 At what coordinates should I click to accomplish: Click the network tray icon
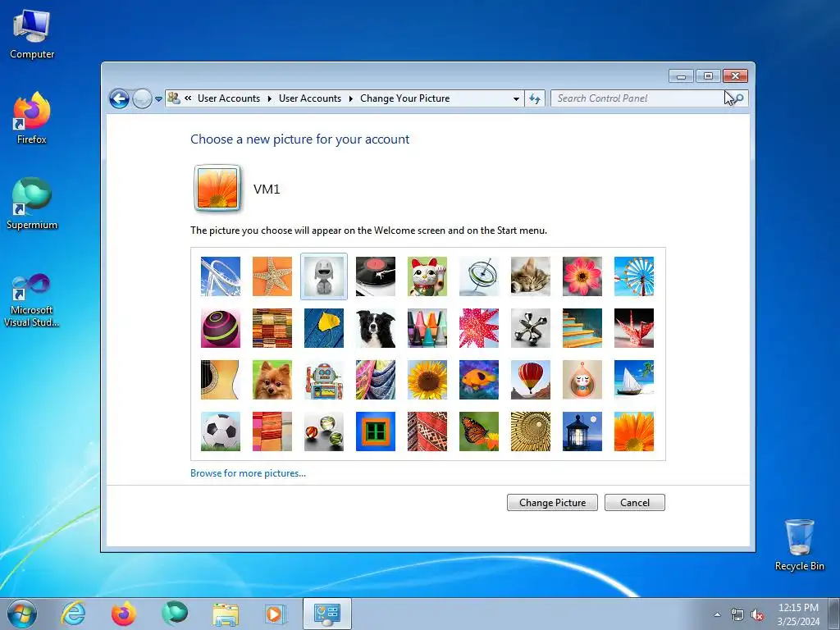coord(737,615)
